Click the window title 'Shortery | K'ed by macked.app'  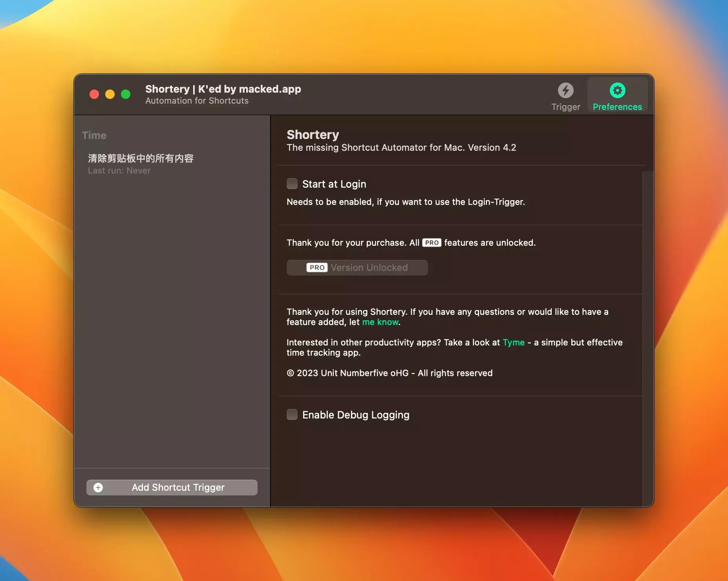pos(223,89)
